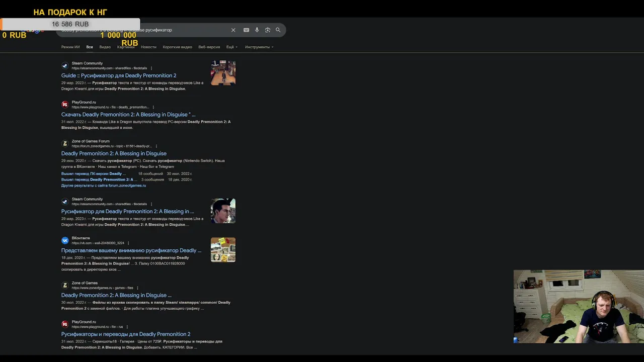Screen dimensions: 644x362
Task: Open the photo collage thumbnail of ВКонтакте result
Action: coord(223,250)
